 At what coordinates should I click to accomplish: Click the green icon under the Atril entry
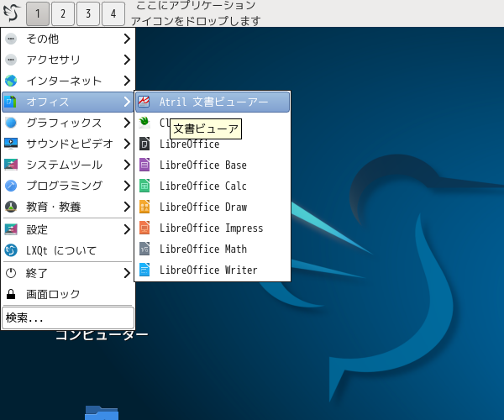144,123
